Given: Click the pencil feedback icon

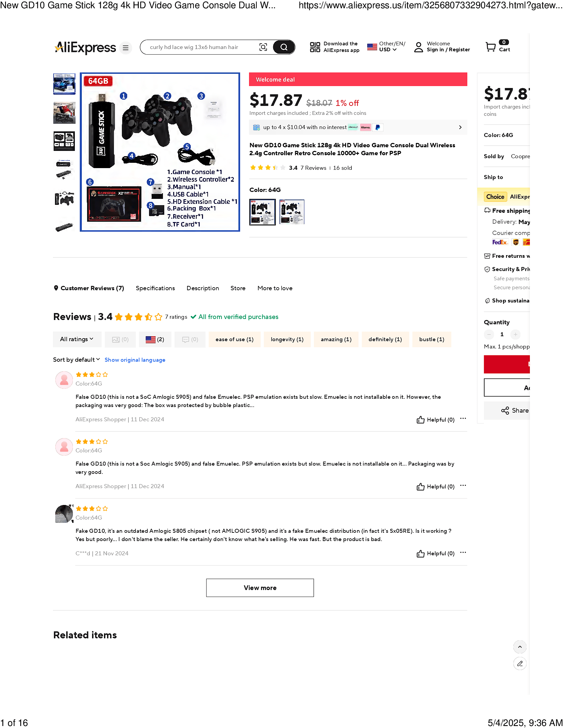Looking at the screenshot, I should point(520,664).
